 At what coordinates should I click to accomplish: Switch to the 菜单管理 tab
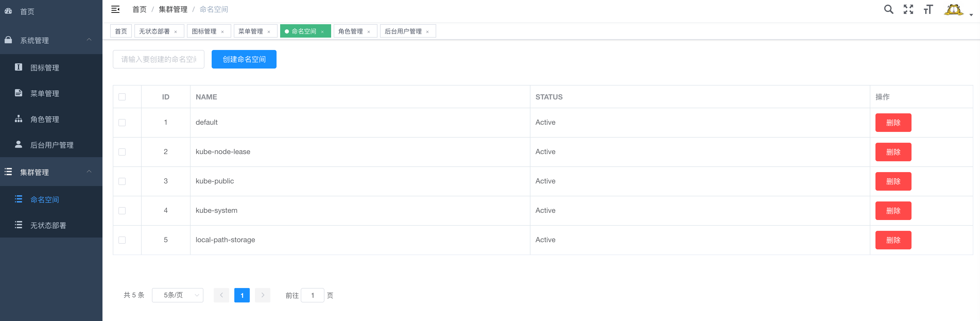pyautogui.click(x=250, y=31)
